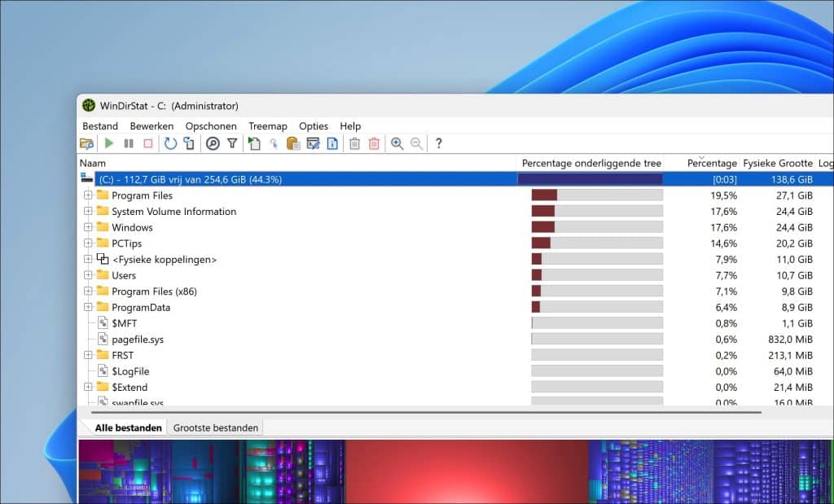Select the FRST folder name

click(x=122, y=355)
